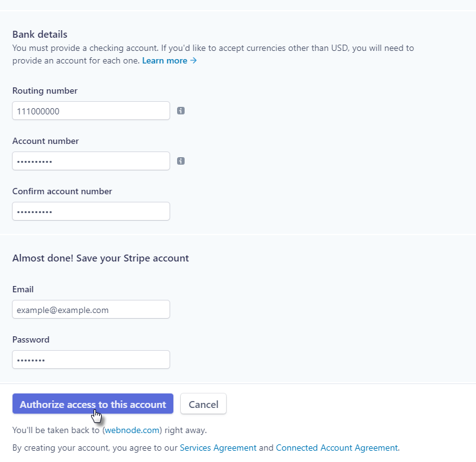Click the Cancel button
Viewport: 476px width, 462px height.
pos(203,404)
